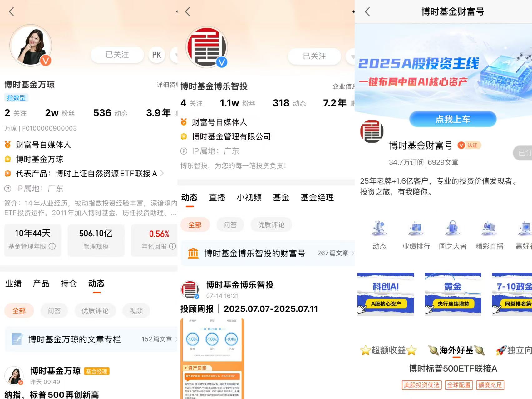The width and height of the screenshot is (532, 399).
Task: Switch to 基金经理 tab on 博乐智投 profile
Action: point(317,197)
